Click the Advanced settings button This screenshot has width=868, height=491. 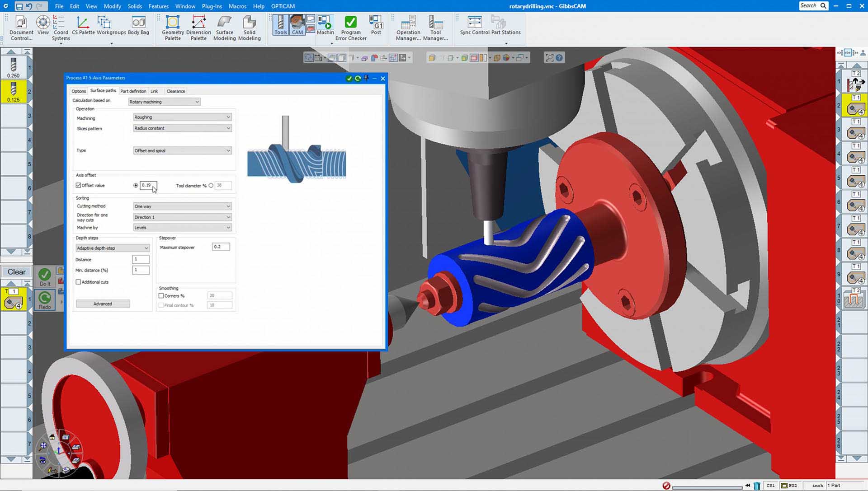(x=103, y=303)
